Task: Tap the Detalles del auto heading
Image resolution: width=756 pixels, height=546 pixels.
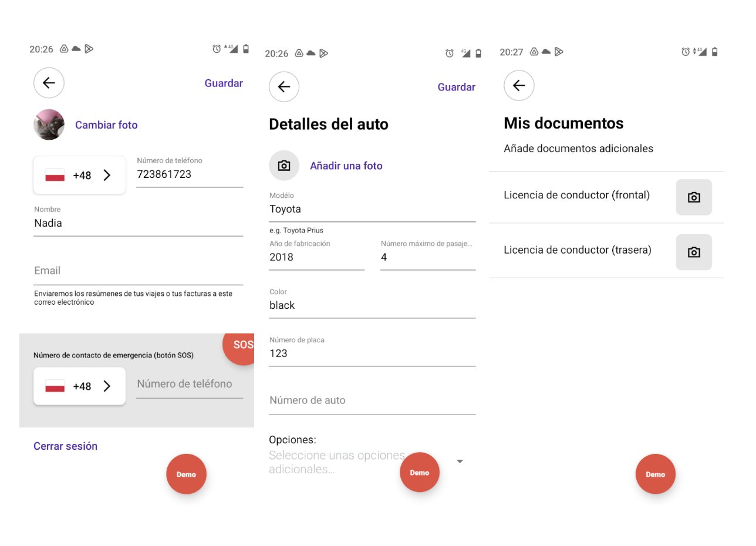Action: 329,124
